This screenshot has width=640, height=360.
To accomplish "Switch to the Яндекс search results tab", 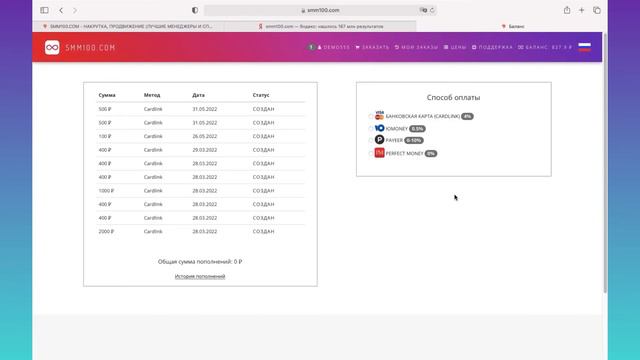I will click(x=320, y=26).
